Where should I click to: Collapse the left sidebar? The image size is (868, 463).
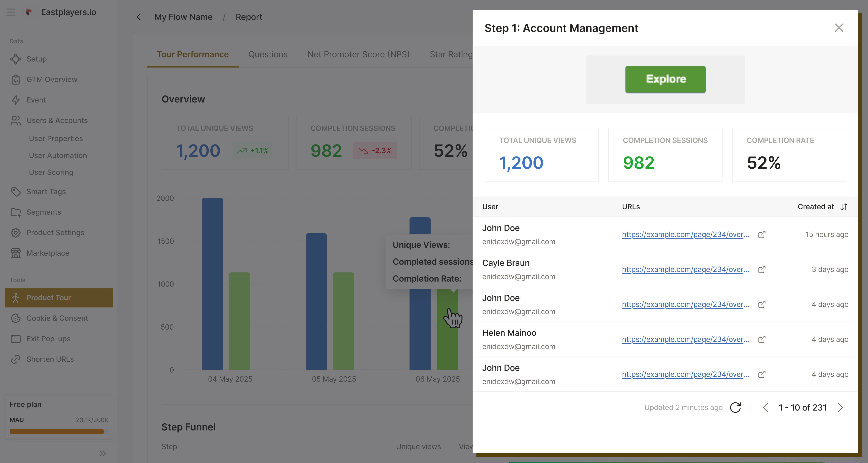(102, 453)
